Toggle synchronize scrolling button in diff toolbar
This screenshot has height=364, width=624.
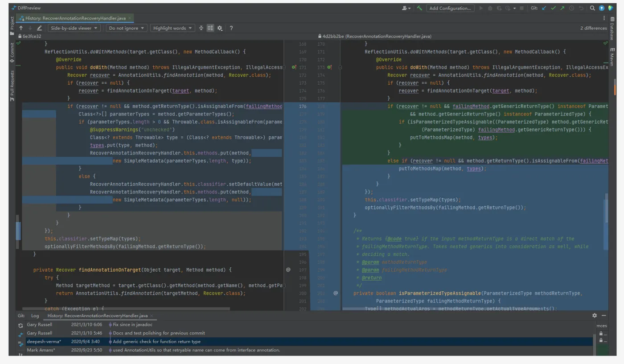click(x=210, y=28)
